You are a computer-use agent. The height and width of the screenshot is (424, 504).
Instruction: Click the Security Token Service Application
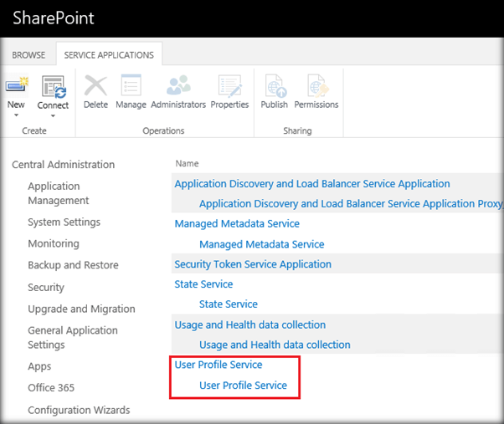pyautogui.click(x=253, y=264)
